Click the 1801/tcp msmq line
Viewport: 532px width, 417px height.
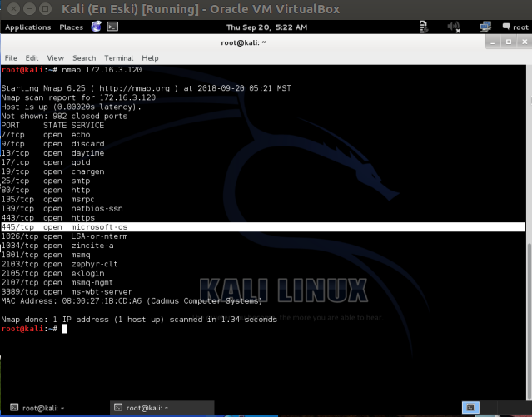point(46,255)
